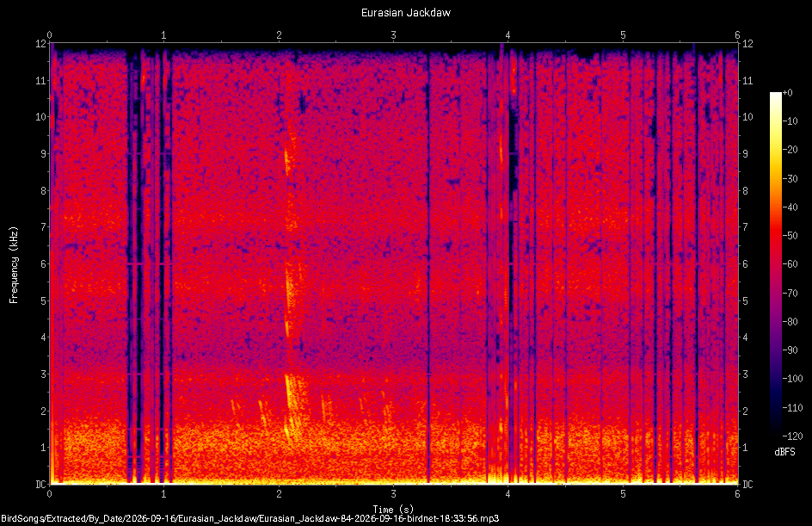Click the -90 dBFS scale value
The width and height of the screenshot is (812, 526).
(790, 350)
